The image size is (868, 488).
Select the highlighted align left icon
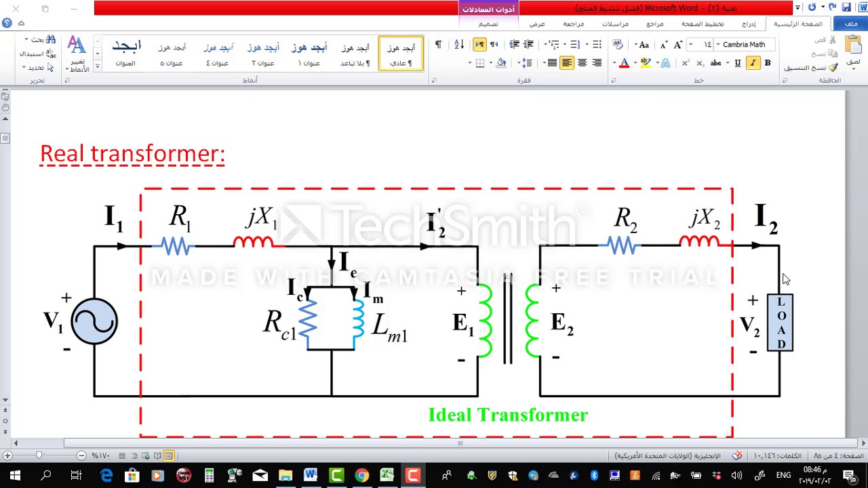[x=567, y=63]
